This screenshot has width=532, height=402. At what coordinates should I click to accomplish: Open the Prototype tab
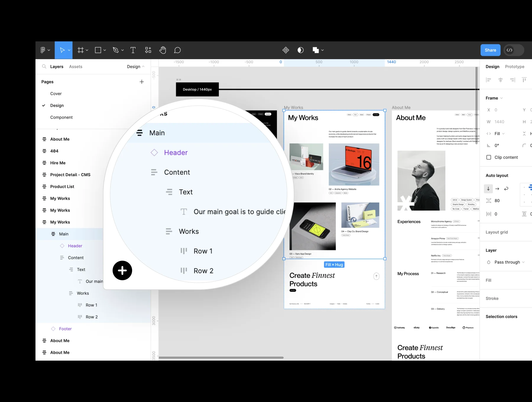coord(515,67)
